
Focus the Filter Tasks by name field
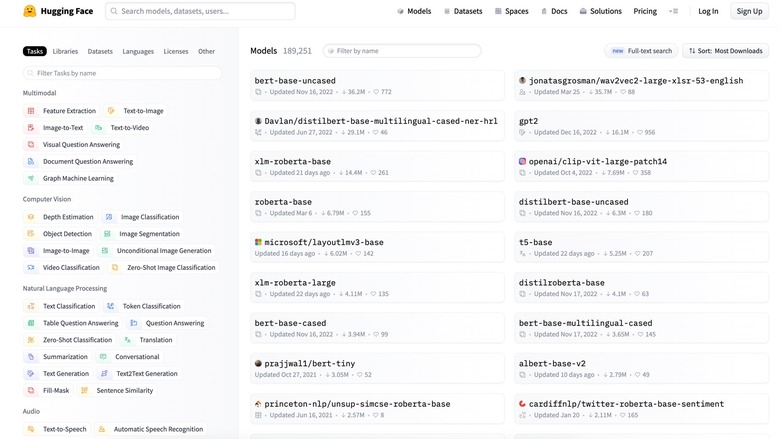click(x=122, y=73)
